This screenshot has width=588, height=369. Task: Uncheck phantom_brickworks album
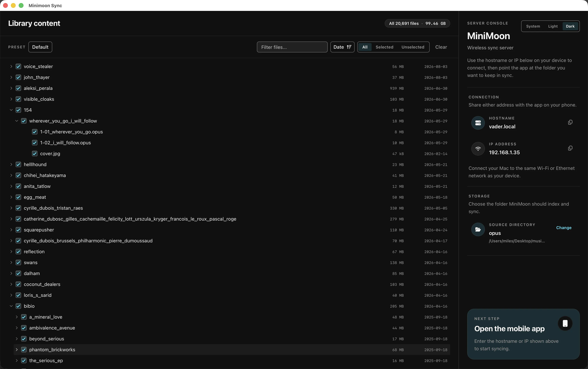tap(24, 350)
